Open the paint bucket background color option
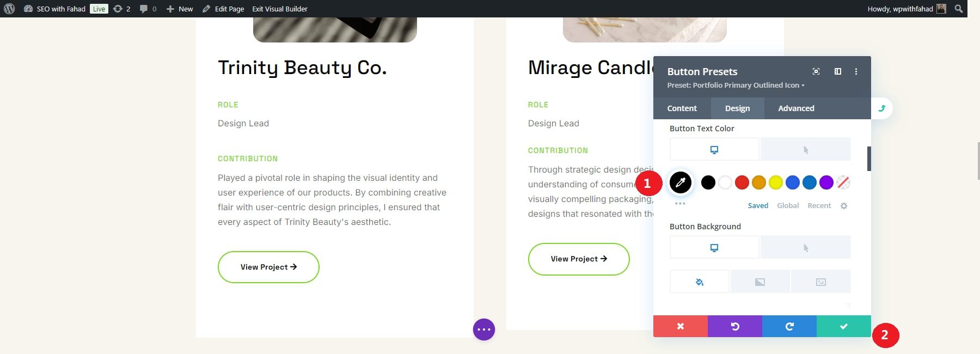This screenshot has width=980, height=354. coord(699,281)
